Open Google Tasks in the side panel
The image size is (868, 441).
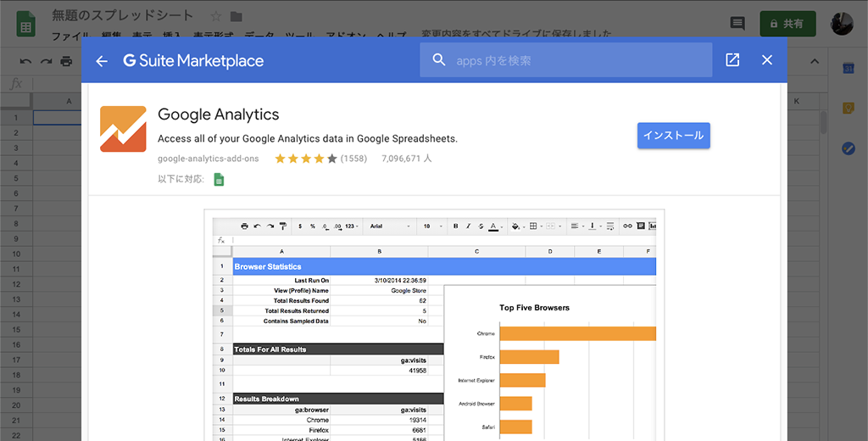(x=848, y=148)
